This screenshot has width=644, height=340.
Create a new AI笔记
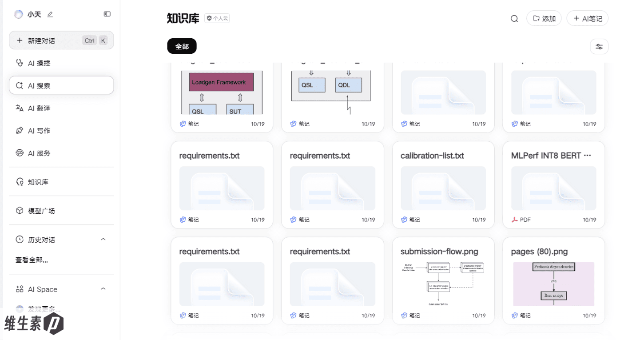coord(588,19)
